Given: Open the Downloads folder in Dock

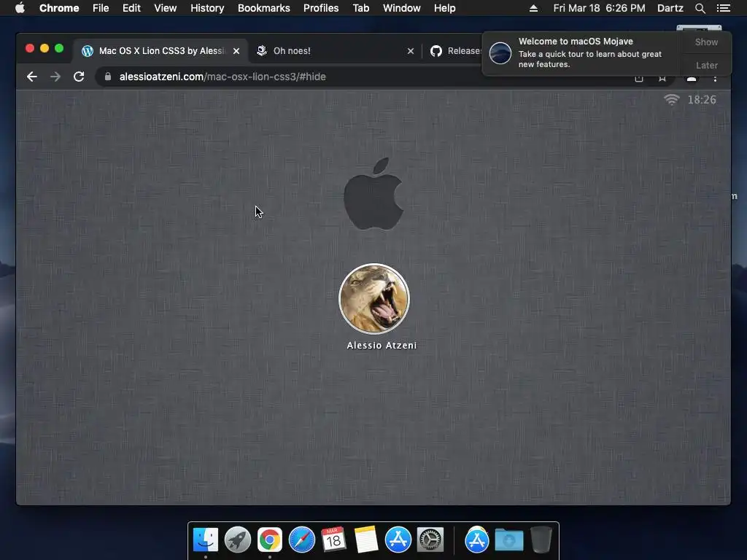Looking at the screenshot, I should [508, 540].
